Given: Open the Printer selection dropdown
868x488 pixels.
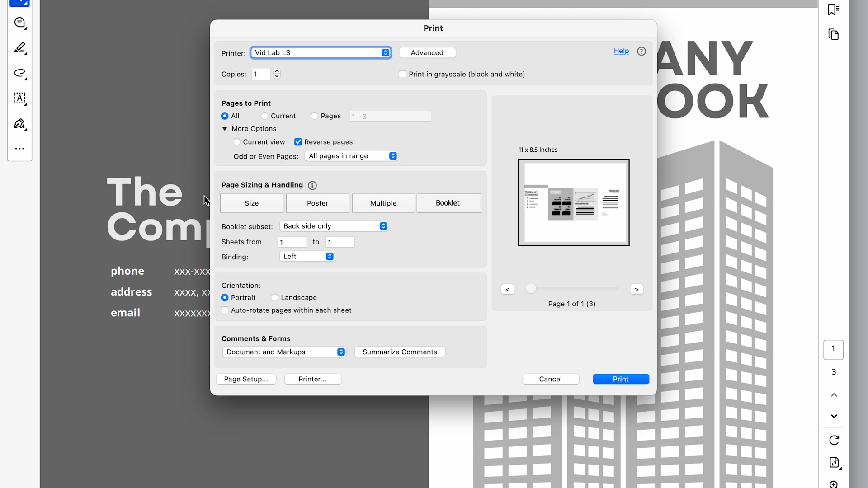Looking at the screenshot, I should pos(321,53).
